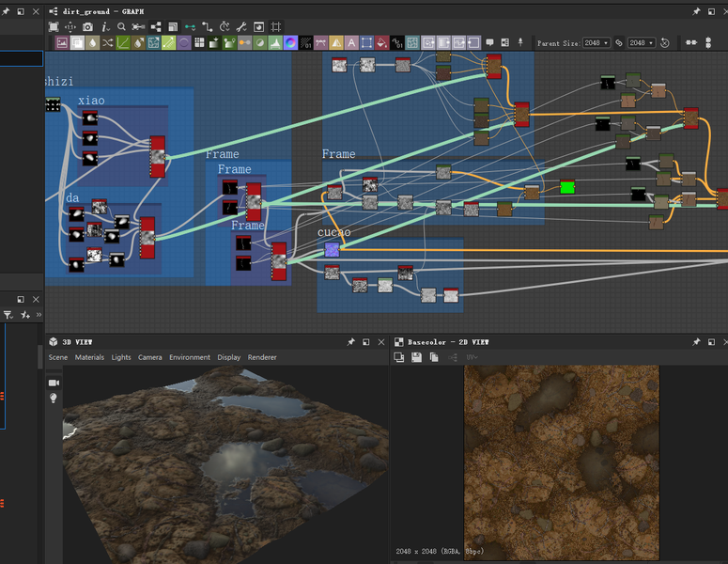Select the purple normal node near cucao
Image resolution: width=728 pixels, height=564 pixels.
[x=332, y=249]
